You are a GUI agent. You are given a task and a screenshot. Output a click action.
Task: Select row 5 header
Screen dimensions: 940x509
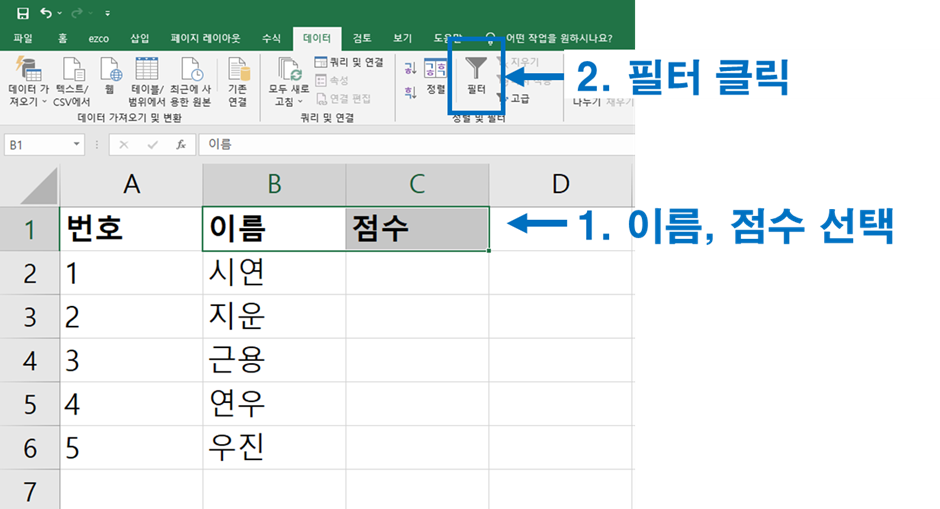tap(29, 404)
